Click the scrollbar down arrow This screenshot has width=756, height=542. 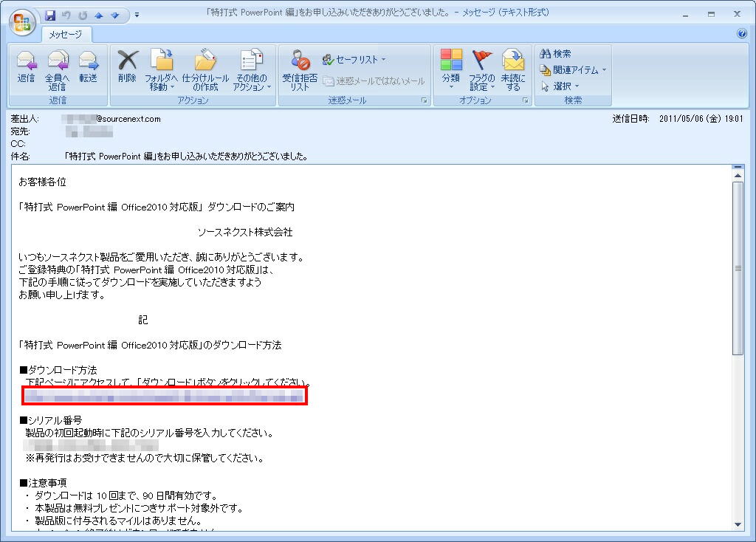coord(738,524)
